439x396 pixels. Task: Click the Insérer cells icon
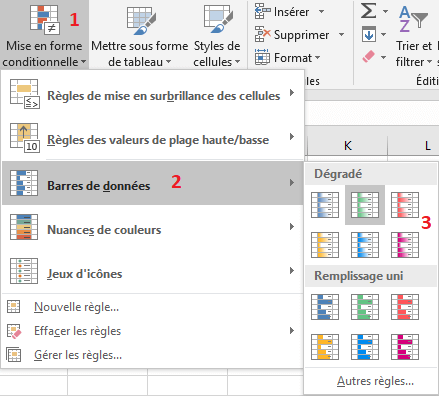click(263, 12)
